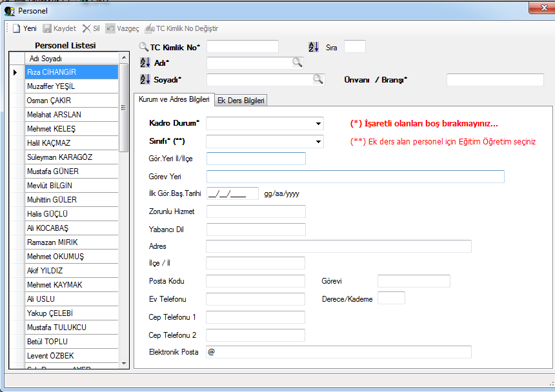Click the Sil delete X icon

point(86,28)
